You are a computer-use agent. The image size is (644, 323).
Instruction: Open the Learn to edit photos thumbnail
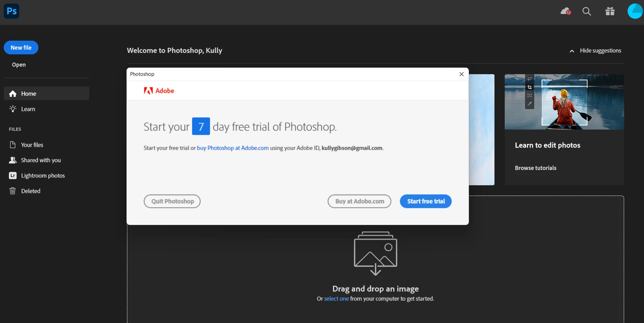pos(564,102)
